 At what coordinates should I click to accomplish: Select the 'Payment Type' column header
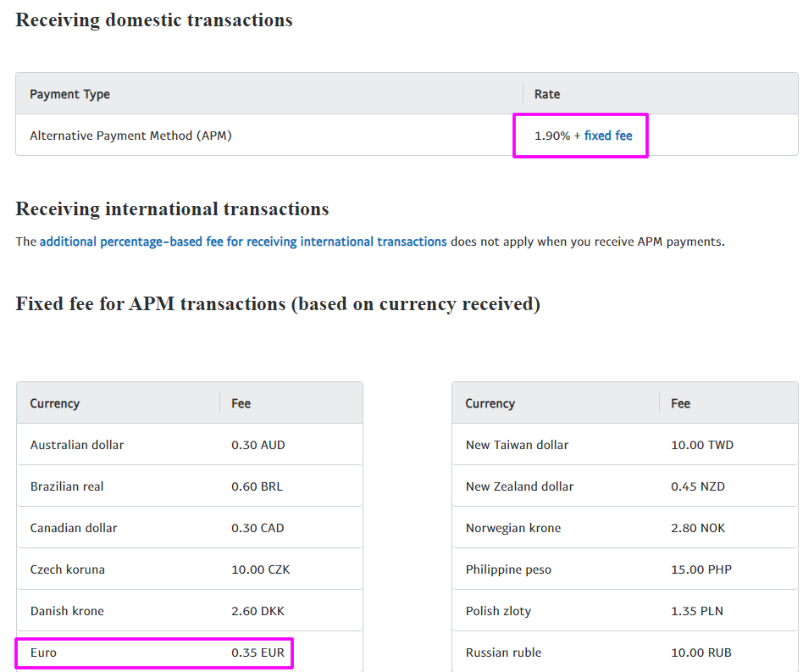[x=70, y=94]
